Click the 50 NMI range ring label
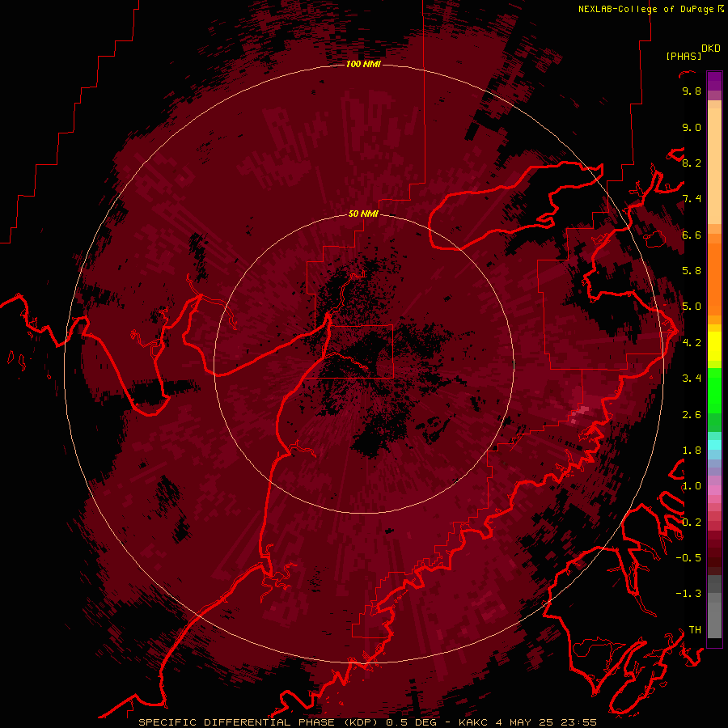 [363, 214]
